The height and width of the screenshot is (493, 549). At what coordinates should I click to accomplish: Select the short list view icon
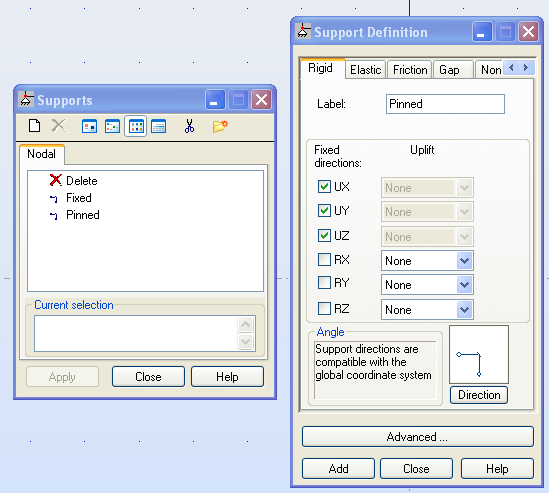pyautogui.click(x=136, y=126)
